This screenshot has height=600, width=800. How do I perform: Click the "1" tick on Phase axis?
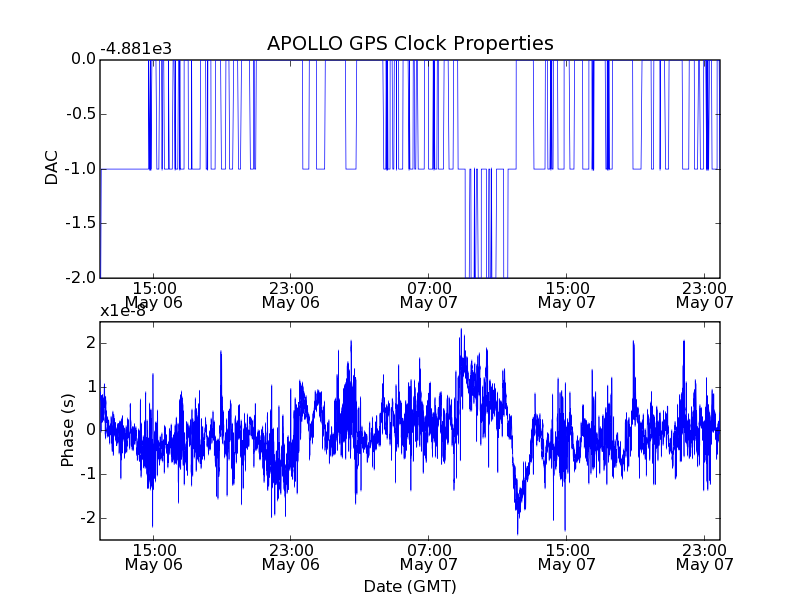click(x=91, y=387)
